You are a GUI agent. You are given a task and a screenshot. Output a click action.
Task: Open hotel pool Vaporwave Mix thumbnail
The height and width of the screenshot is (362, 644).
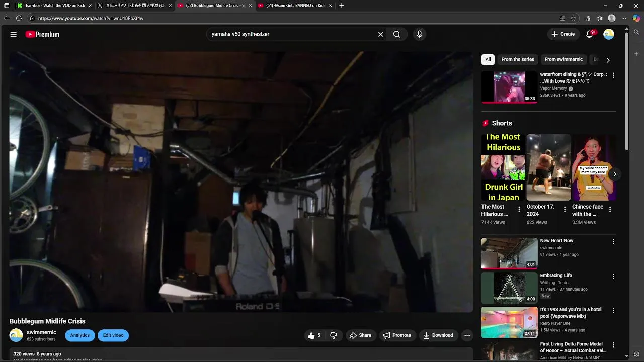509,322
